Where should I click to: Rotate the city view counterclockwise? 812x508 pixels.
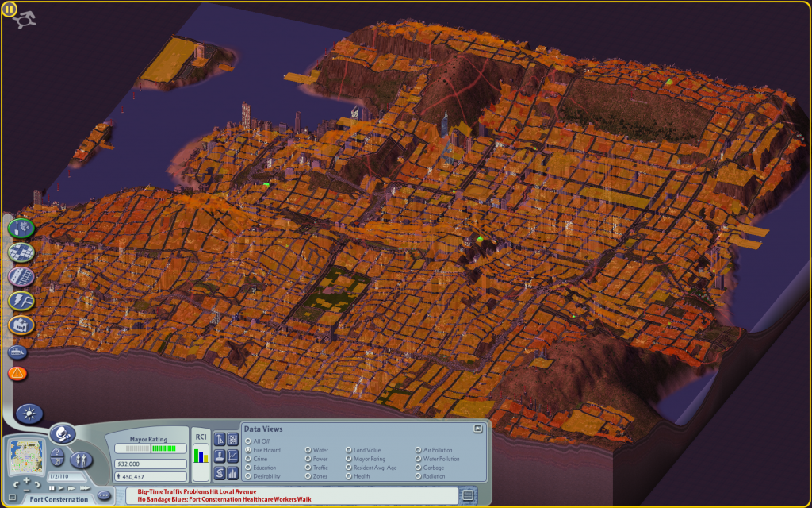point(16,485)
